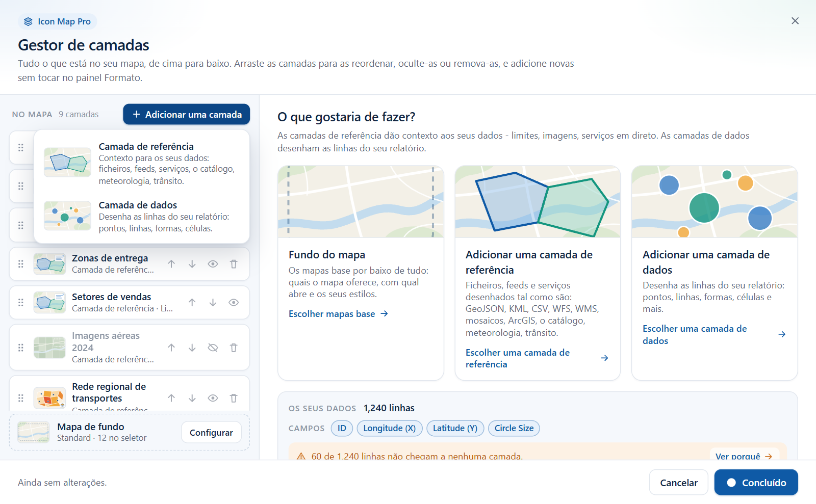Move Setores de vendas layer down
The height and width of the screenshot is (504, 816).
click(213, 302)
